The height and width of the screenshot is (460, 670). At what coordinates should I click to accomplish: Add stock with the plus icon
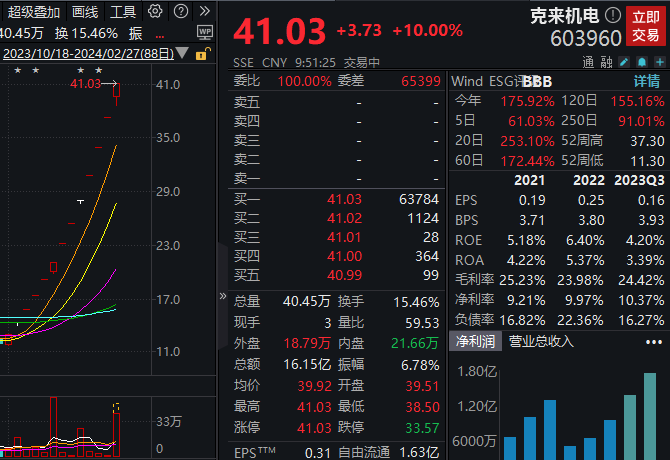pos(660,62)
